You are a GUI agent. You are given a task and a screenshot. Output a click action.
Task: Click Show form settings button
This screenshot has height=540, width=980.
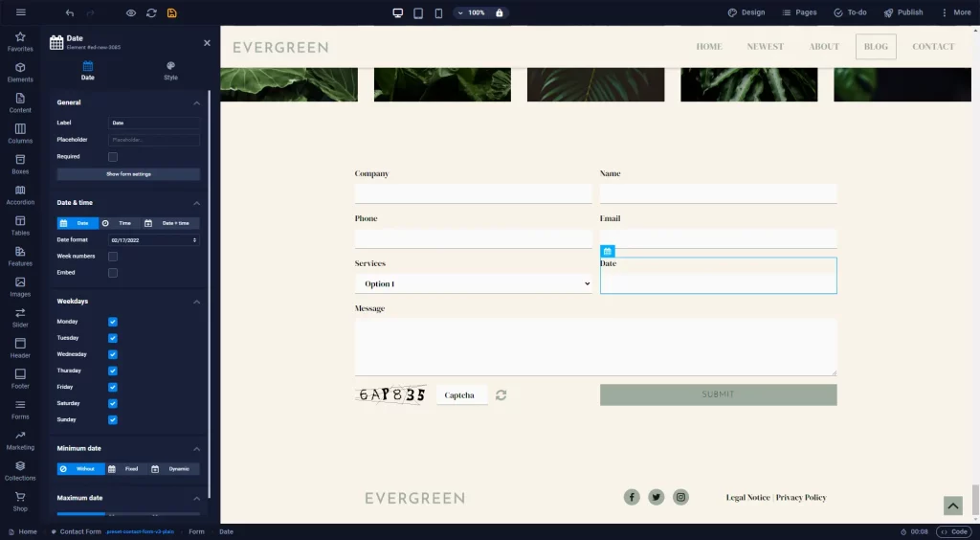pos(128,174)
